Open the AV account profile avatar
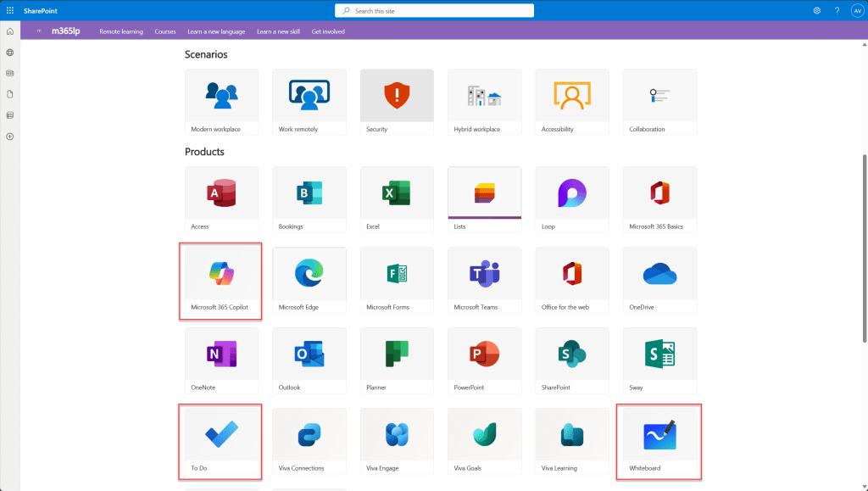Image resolution: width=868 pixels, height=491 pixels. tap(856, 10)
